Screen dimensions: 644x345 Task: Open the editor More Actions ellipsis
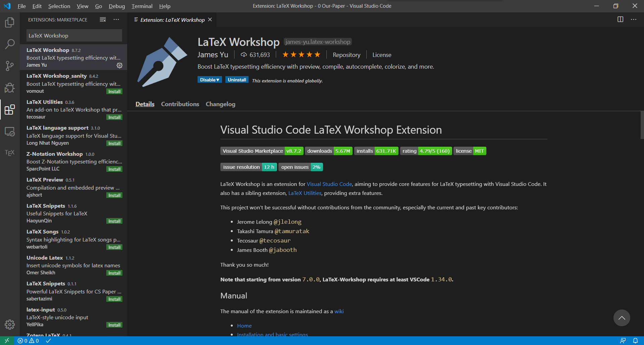(x=634, y=19)
